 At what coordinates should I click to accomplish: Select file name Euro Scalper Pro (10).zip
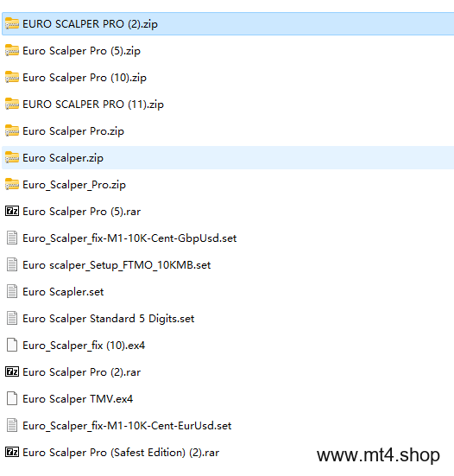pos(85,78)
